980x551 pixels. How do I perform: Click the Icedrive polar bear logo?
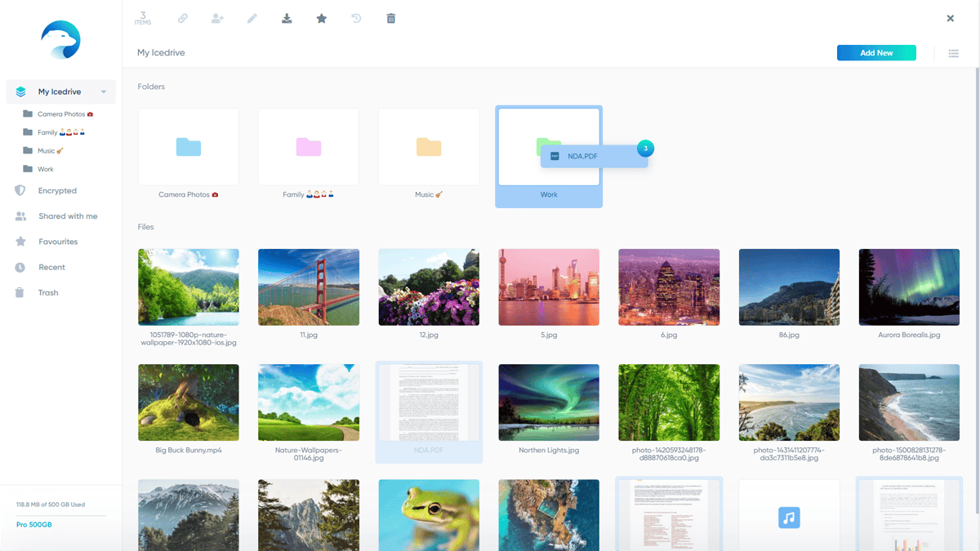[61, 40]
